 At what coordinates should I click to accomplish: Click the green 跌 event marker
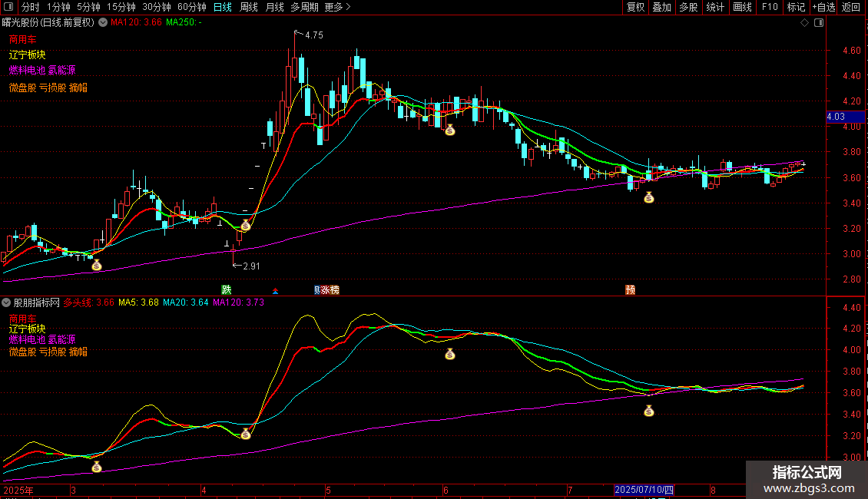[x=227, y=290]
